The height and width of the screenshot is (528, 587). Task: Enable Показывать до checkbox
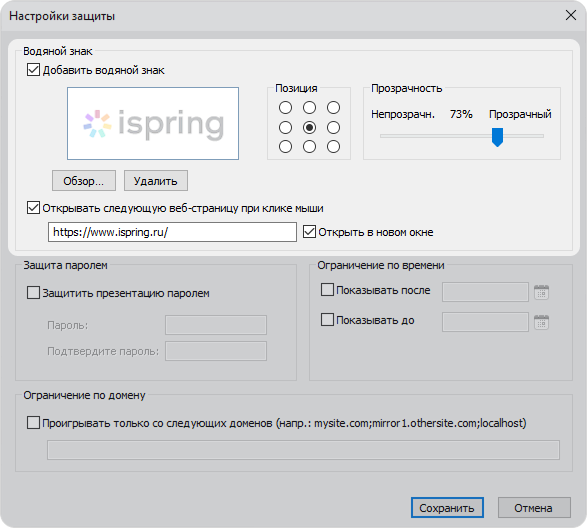(328, 320)
